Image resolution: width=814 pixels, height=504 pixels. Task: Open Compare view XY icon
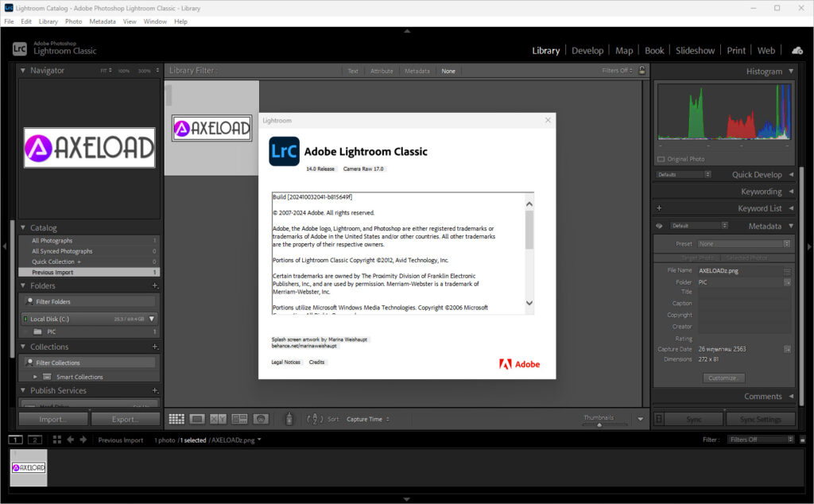click(x=218, y=419)
